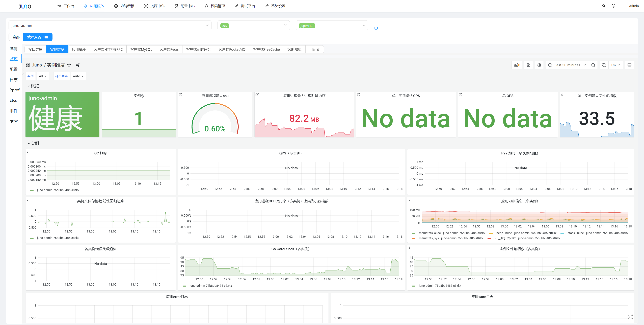
Task: Click 实例文件句柄数 线性回归趋势 legend color swatch
Action: click(x=32, y=238)
